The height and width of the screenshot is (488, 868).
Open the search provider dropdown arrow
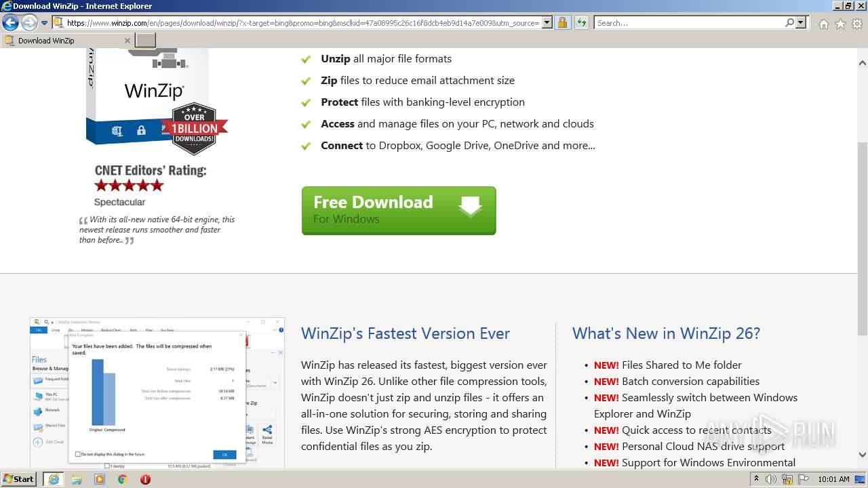tap(802, 23)
